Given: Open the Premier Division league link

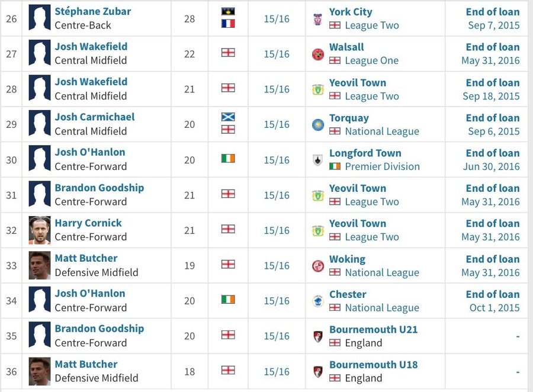Looking at the screenshot, I should 383,166.
